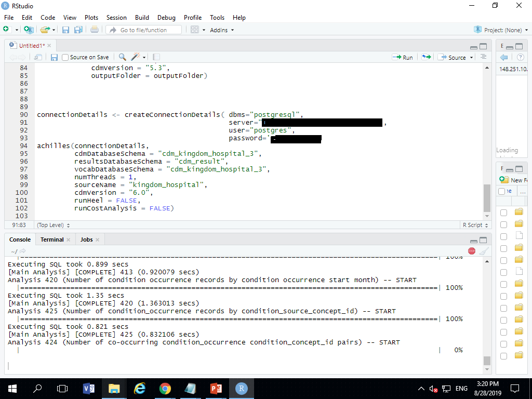This screenshot has height=399, width=532.
Task: Stop the running Achilles computation
Action: pos(472,251)
